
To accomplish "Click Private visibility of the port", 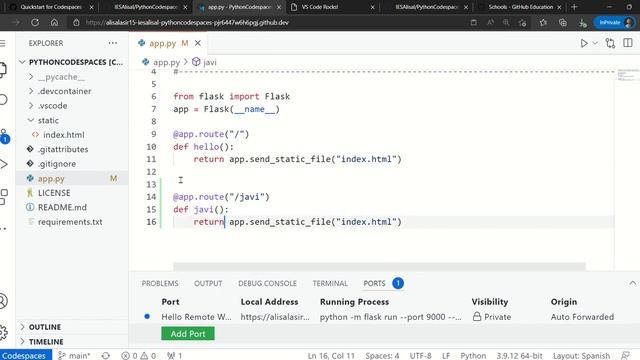I will [x=492, y=317].
